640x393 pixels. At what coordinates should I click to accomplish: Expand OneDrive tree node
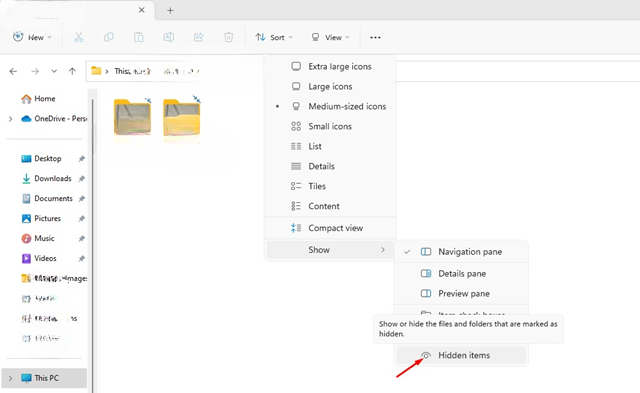pyautogui.click(x=11, y=119)
